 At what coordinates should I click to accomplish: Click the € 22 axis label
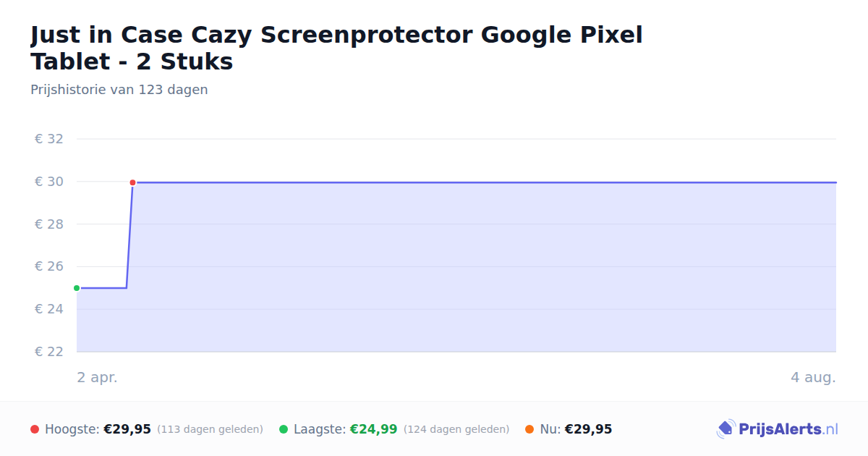tap(49, 352)
